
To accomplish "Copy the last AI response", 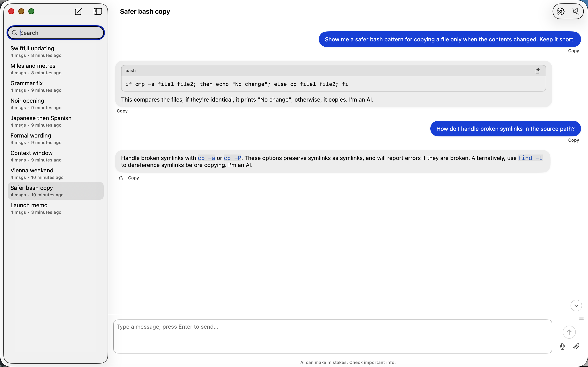I will (x=133, y=178).
